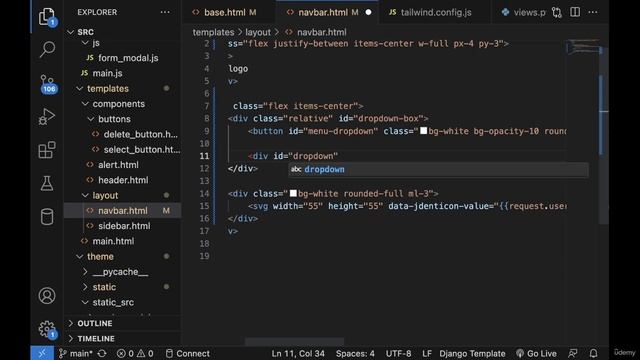The image size is (640, 360).
Task: Click white color swatch on line 9
Action: click(x=424, y=131)
